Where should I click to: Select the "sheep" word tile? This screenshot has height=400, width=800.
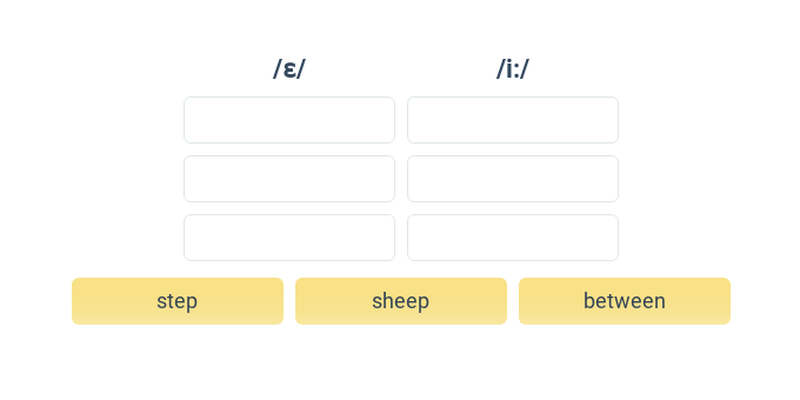coord(401,301)
